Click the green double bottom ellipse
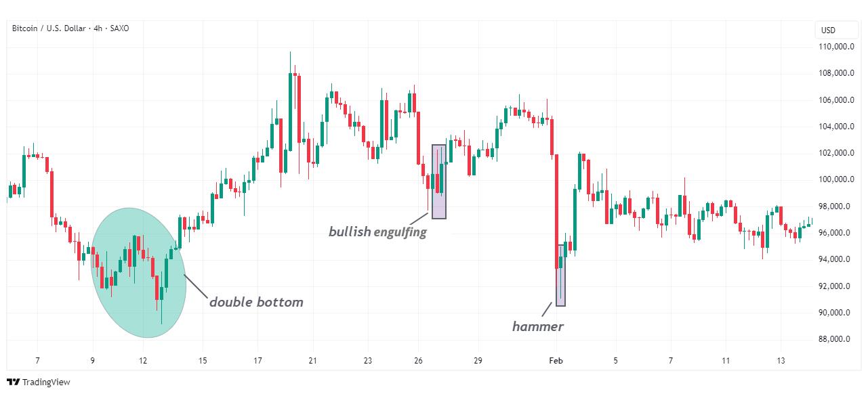The image size is (868, 394). (138, 273)
